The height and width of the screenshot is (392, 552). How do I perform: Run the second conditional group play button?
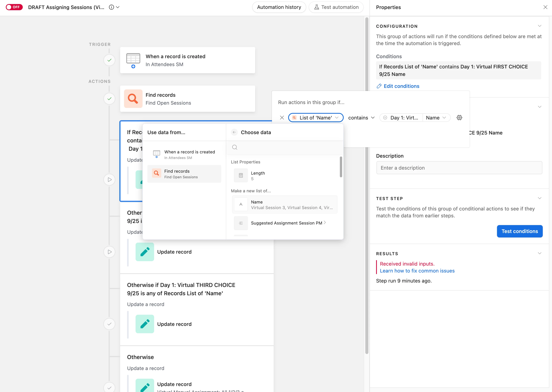click(x=109, y=252)
